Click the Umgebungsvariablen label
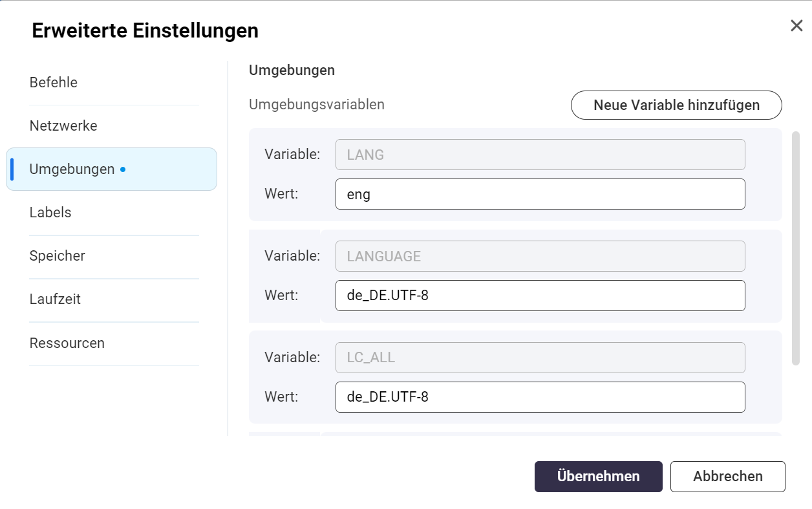The width and height of the screenshot is (812, 509). 317,105
